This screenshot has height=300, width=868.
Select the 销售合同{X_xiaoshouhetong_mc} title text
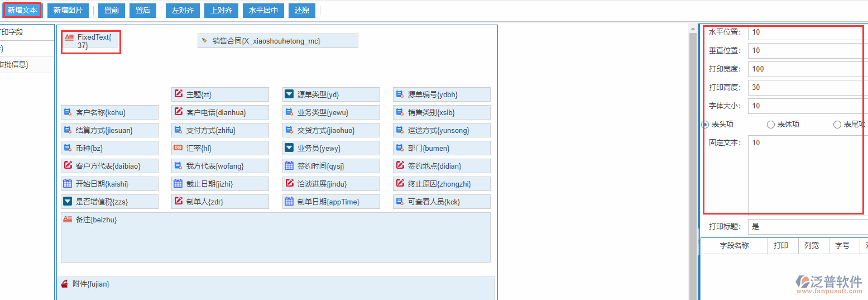pyautogui.click(x=266, y=41)
